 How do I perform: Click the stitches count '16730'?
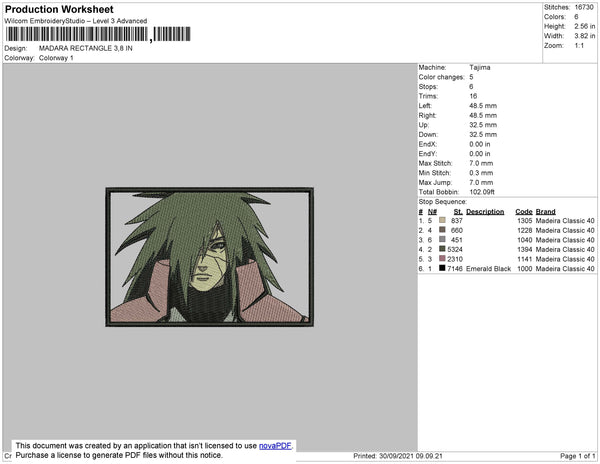(x=584, y=7)
